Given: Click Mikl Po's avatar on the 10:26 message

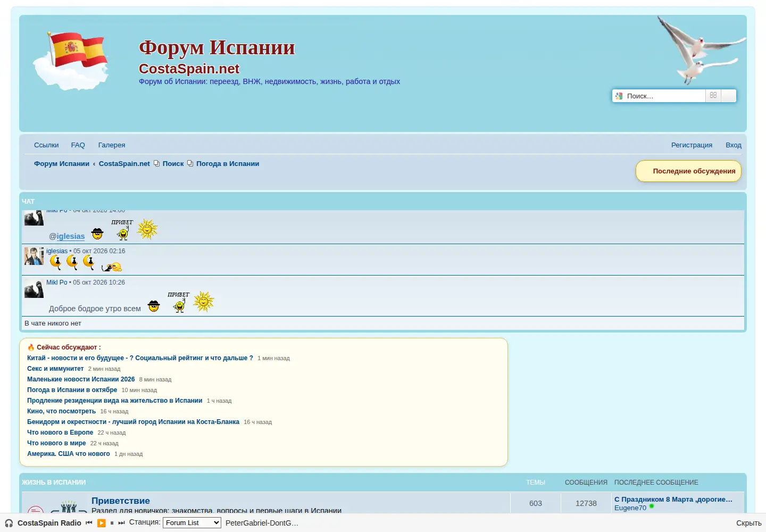Looking at the screenshot, I should coord(34,288).
